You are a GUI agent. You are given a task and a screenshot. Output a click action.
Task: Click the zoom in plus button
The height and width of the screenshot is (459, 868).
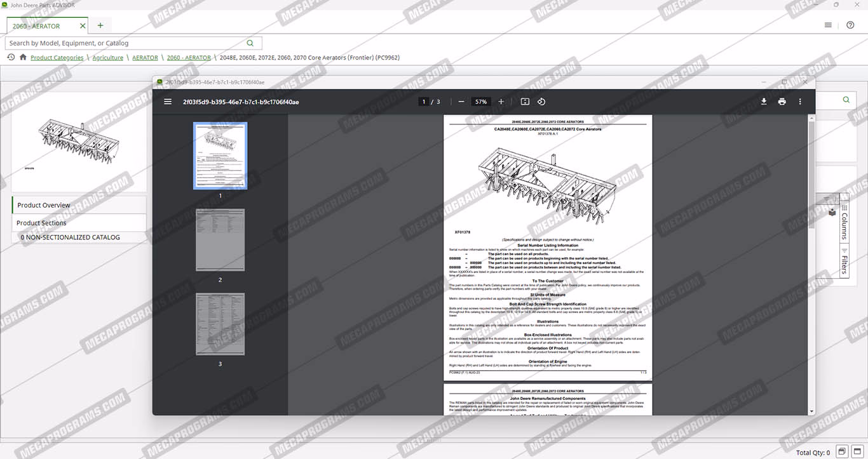tap(501, 102)
